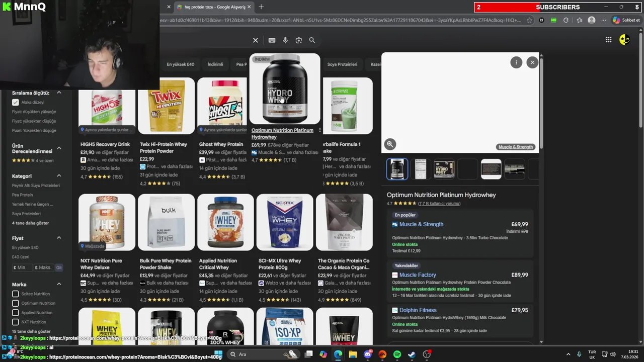Open Dolphin Fitness seller link
This screenshot has width=644, height=362.
[418, 310]
